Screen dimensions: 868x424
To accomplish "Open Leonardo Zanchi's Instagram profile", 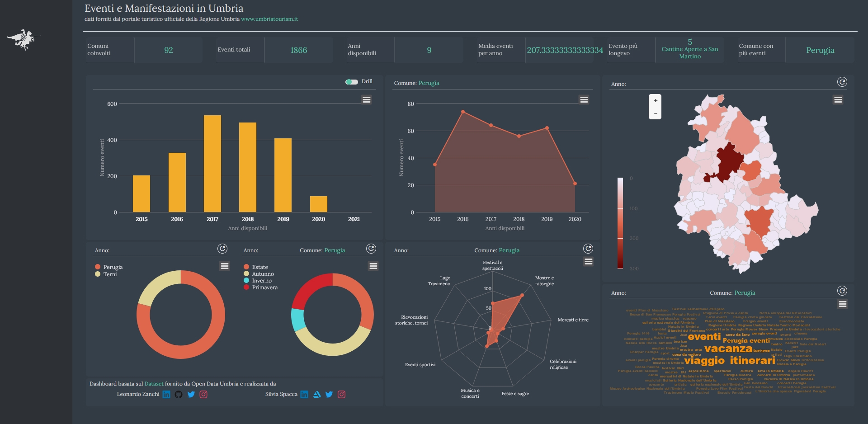I will point(203,394).
